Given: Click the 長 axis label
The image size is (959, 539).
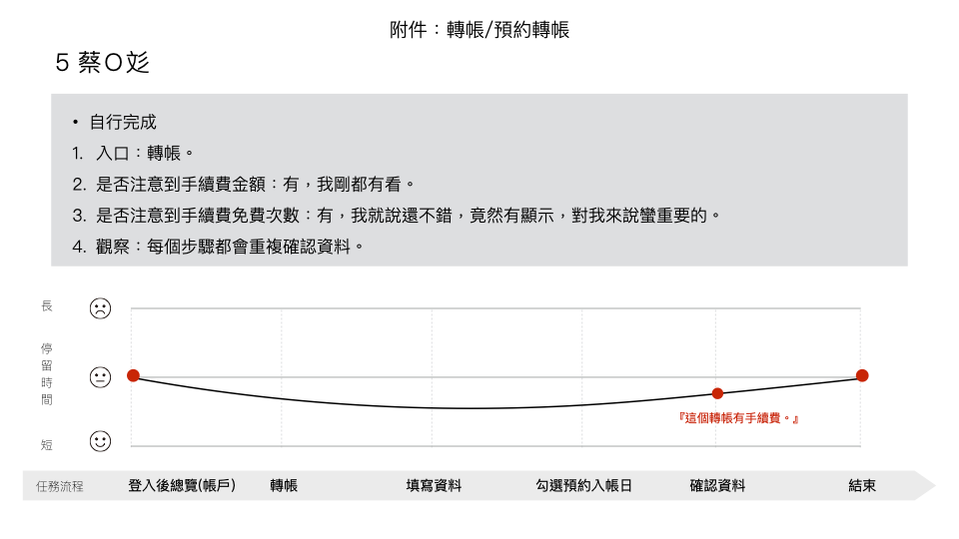Looking at the screenshot, I should [46, 306].
